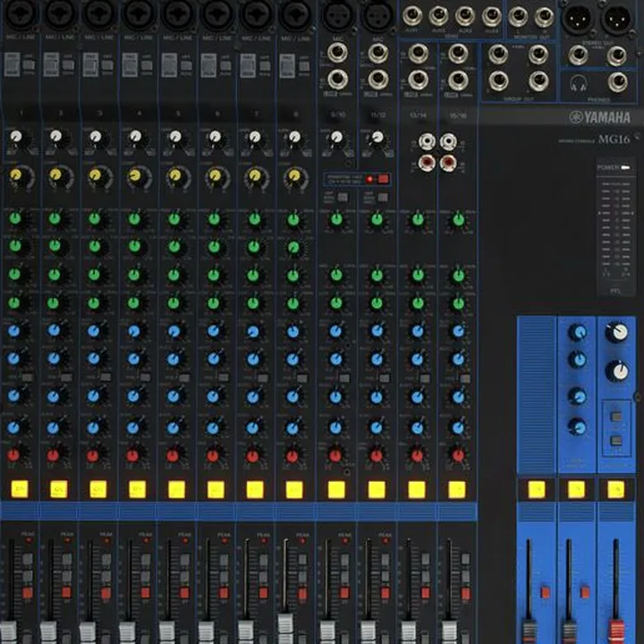Viewport: 644px width, 644px height.
Task: Click the yellow ON button above red master fader
Action: pos(615,489)
